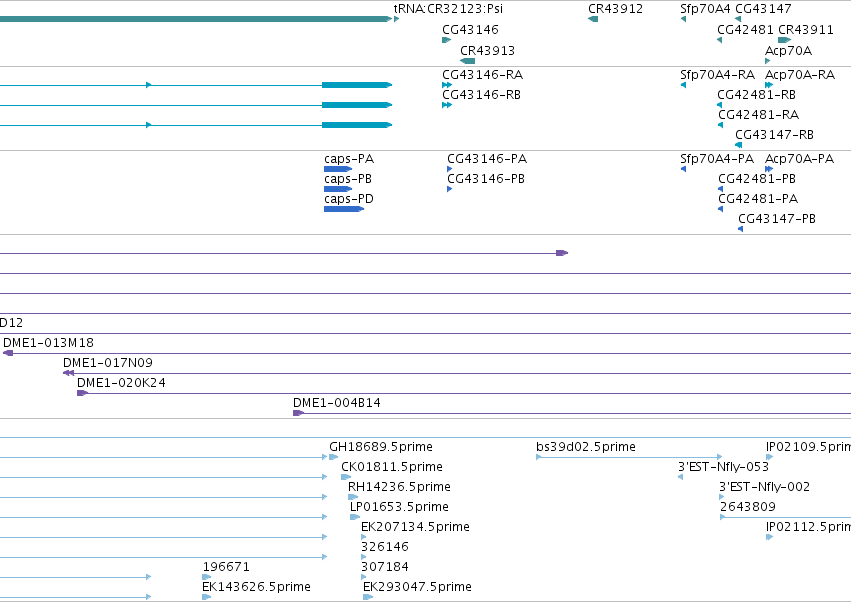Select the caps-PD blue protein bar
This screenshot has width=851, height=602.
[x=344, y=209]
